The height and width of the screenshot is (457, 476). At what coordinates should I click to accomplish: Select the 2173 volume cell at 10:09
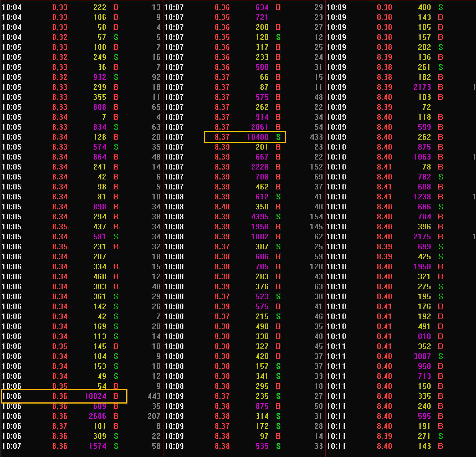(x=422, y=87)
